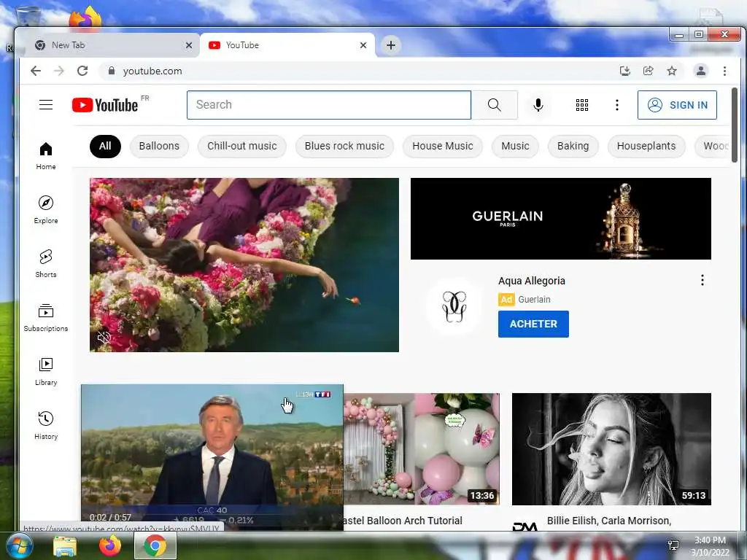Open Firefox from the taskbar
747x560 pixels.
click(x=109, y=545)
